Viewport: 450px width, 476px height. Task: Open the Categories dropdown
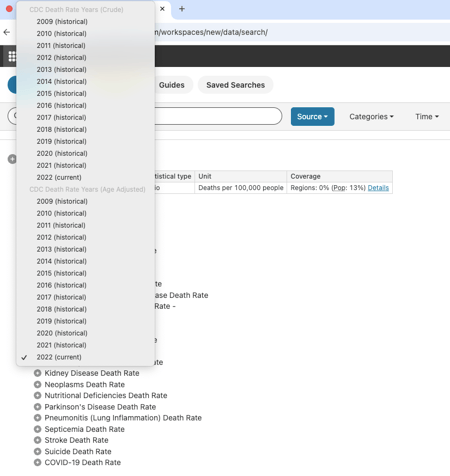pyautogui.click(x=371, y=117)
